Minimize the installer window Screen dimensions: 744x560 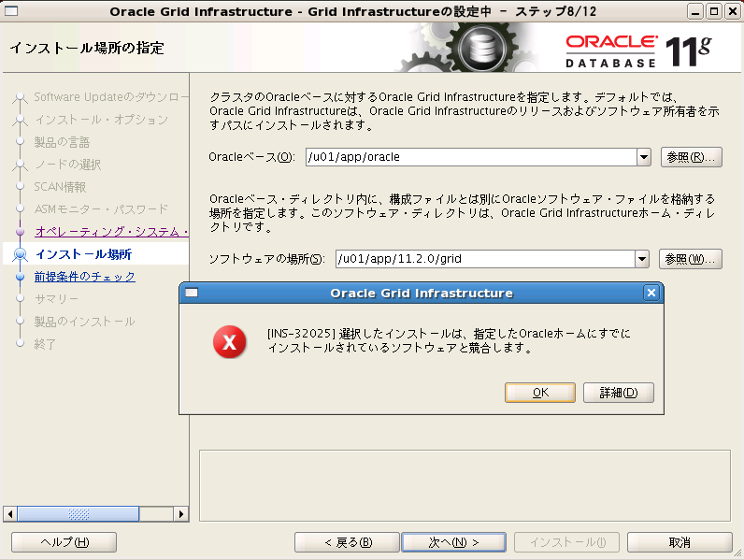click(695, 11)
